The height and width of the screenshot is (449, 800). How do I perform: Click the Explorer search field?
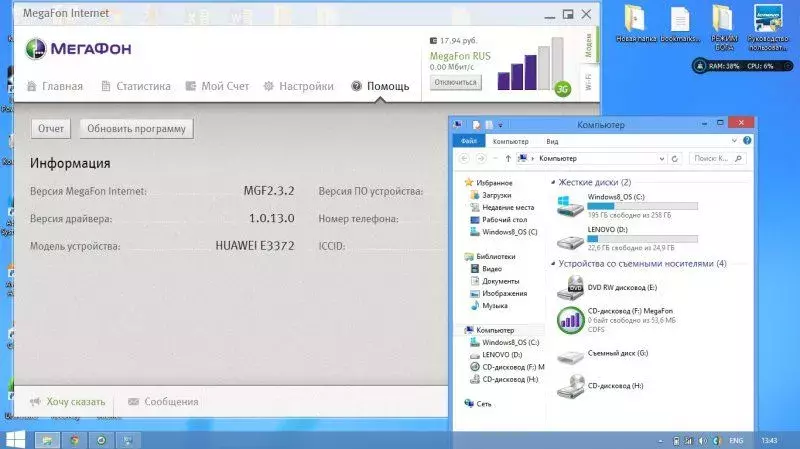(x=718, y=159)
